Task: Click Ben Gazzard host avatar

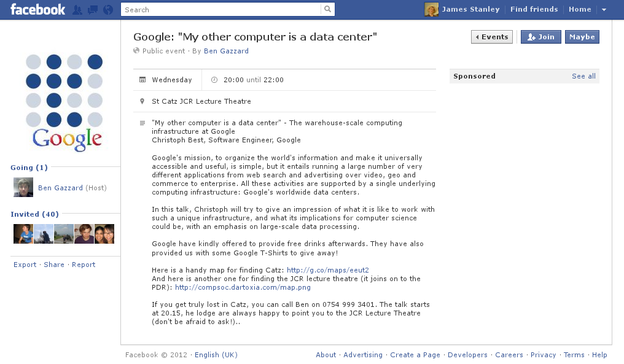Action: pyautogui.click(x=23, y=188)
